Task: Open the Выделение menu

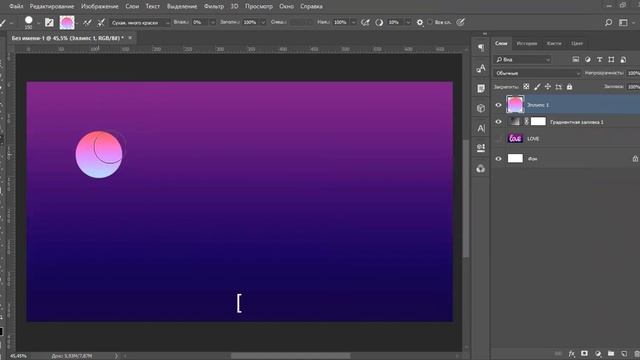Action: (182, 7)
